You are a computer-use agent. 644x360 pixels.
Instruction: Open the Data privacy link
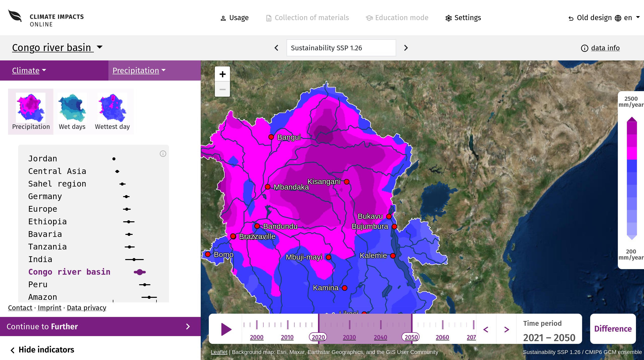click(x=87, y=308)
